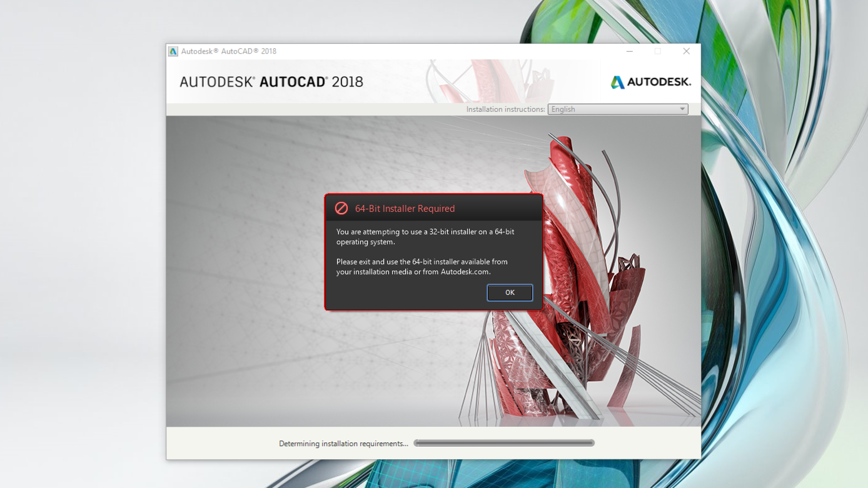The height and width of the screenshot is (488, 868).
Task: Minimize the AutoCAD 2018 installer window
Action: 629,51
